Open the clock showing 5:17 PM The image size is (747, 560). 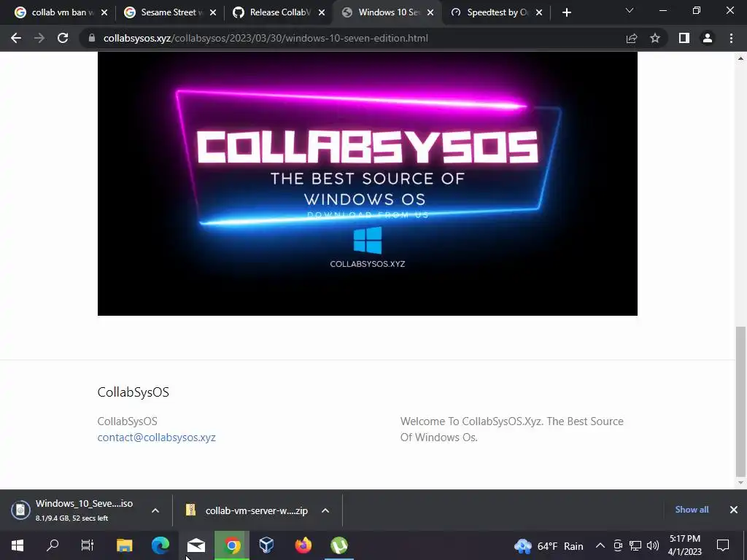click(x=685, y=545)
